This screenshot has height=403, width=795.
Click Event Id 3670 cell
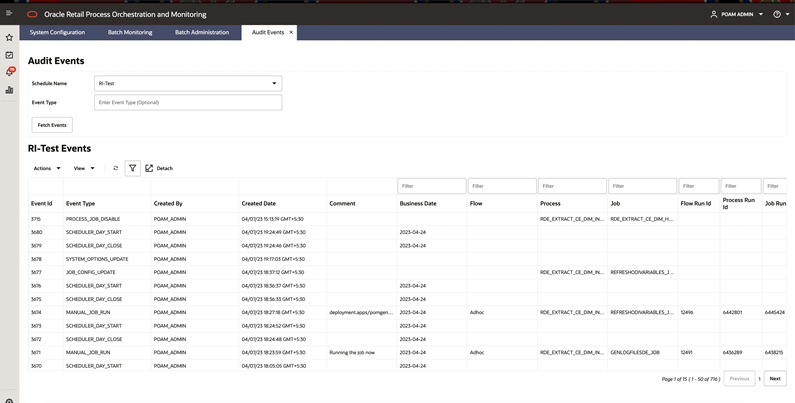(36, 365)
